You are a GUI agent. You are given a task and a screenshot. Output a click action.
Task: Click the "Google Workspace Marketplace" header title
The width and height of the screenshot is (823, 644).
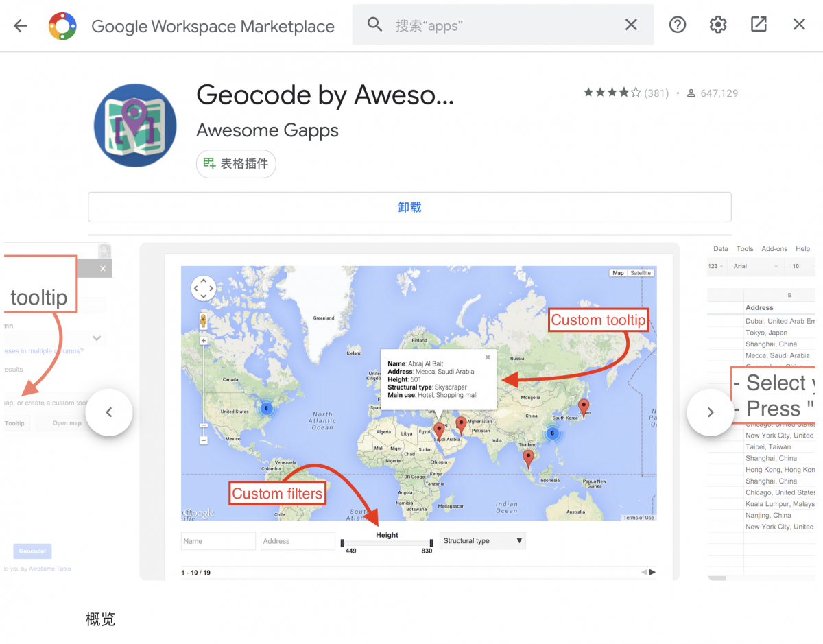point(213,27)
